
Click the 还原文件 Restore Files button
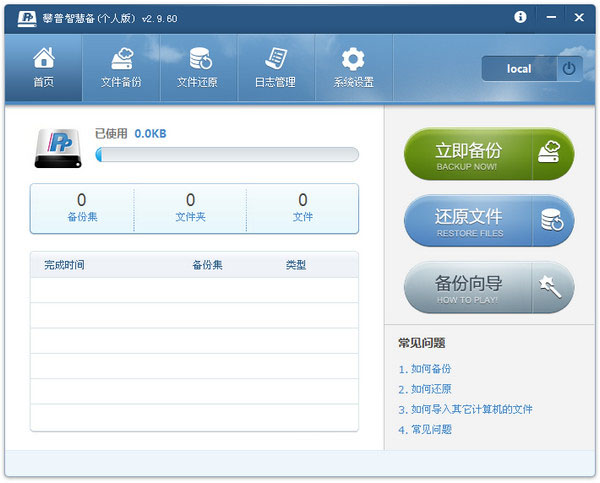pyautogui.click(x=489, y=221)
